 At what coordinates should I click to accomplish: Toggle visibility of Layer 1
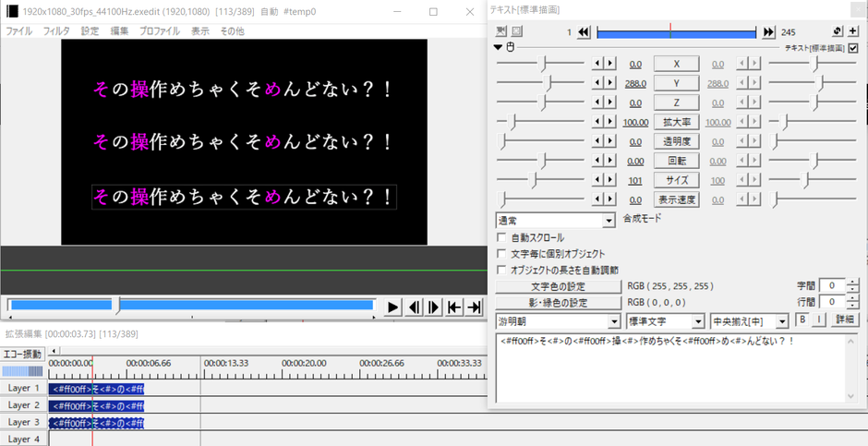[24, 388]
